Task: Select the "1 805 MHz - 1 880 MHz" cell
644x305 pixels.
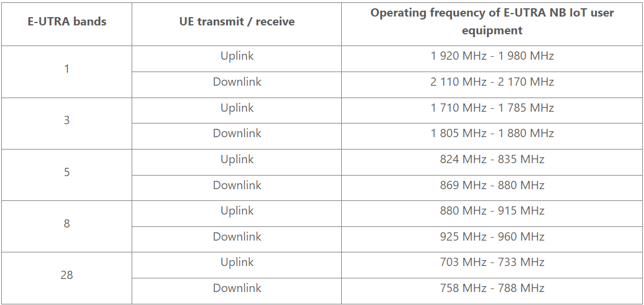Action: [492, 133]
